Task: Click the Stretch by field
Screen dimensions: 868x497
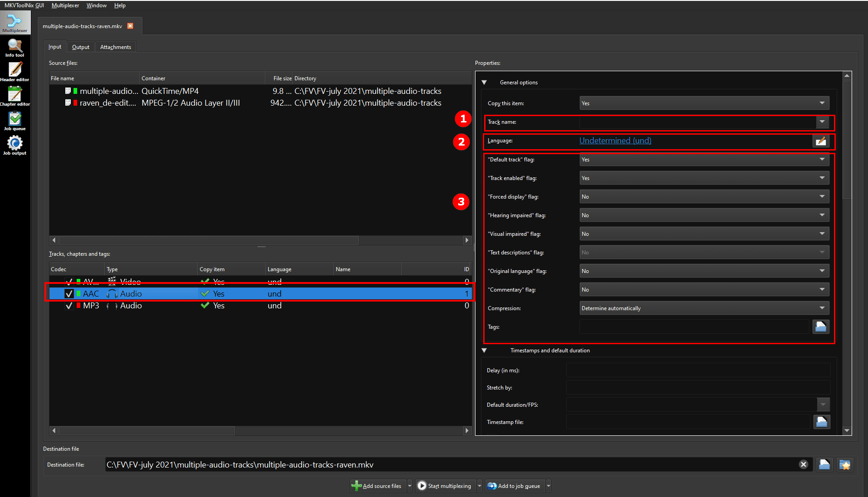Action: pyautogui.click(x=698, y=387)
